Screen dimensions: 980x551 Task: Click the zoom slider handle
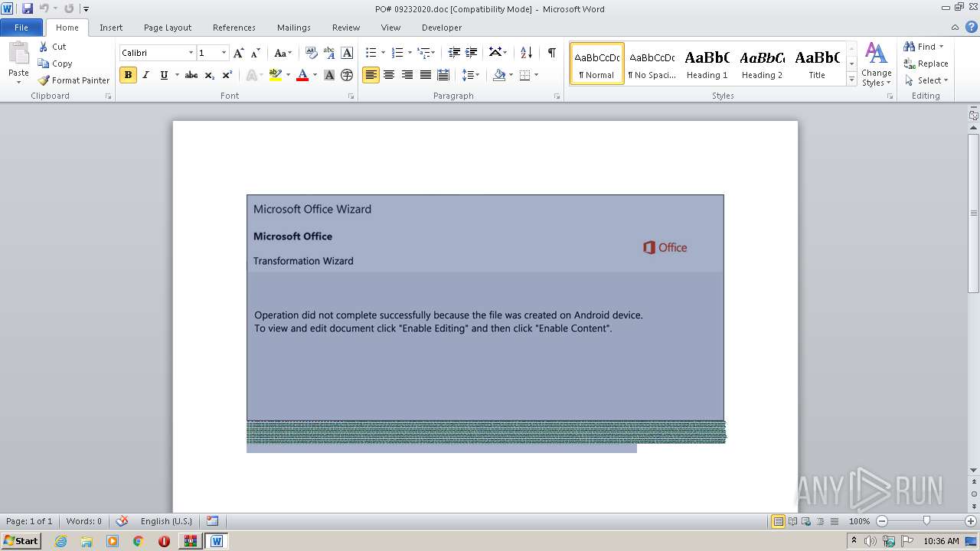926,521
